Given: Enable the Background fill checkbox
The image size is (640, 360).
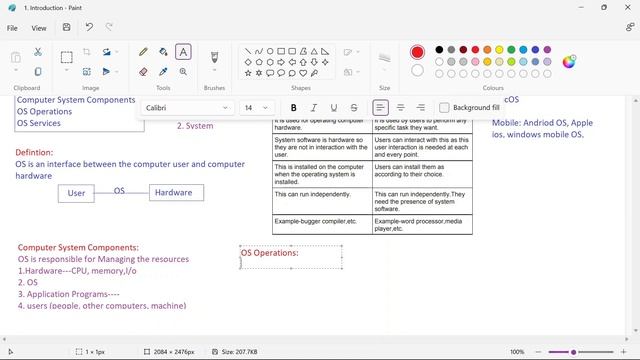Looking at the screenshot, I should click(444, 108).
